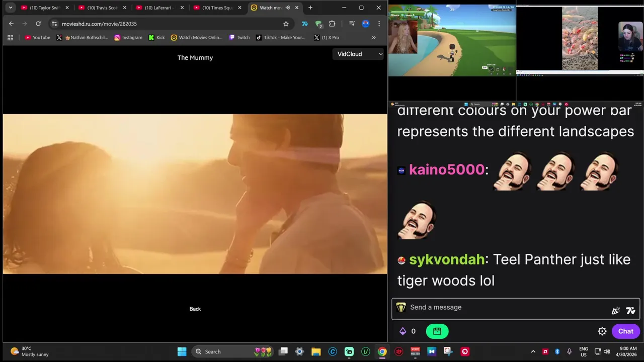Click the purple Chat button
This screenshot has width=644, height=362.
626,331
